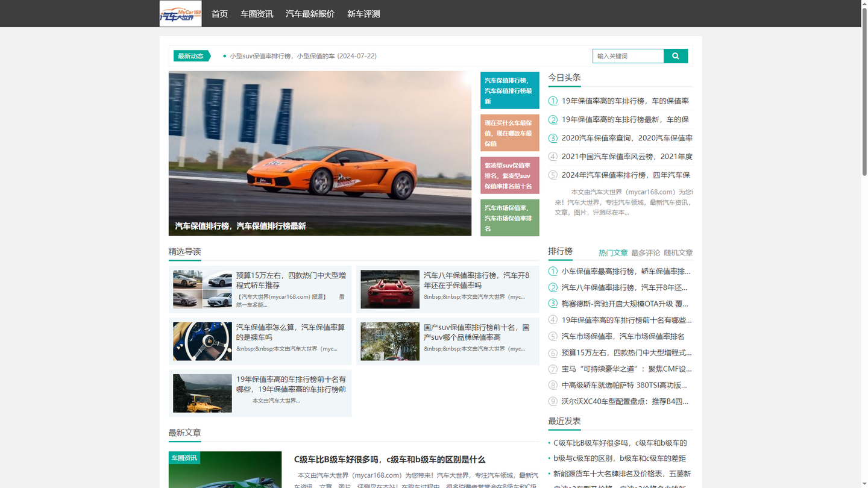
Task: Select the pink 紧凑型suv保值率排名 slide tile
Action: click(x=509, y=175)
